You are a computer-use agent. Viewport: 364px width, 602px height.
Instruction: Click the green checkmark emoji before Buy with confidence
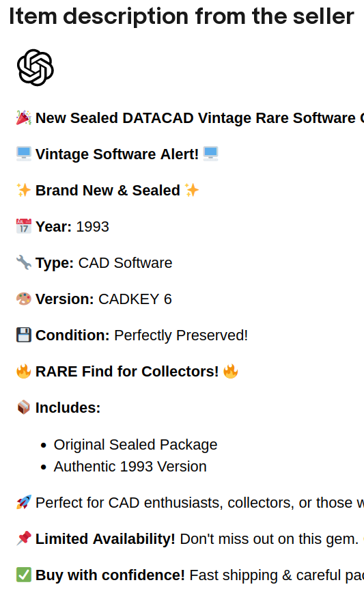click(x=24, y=575)
